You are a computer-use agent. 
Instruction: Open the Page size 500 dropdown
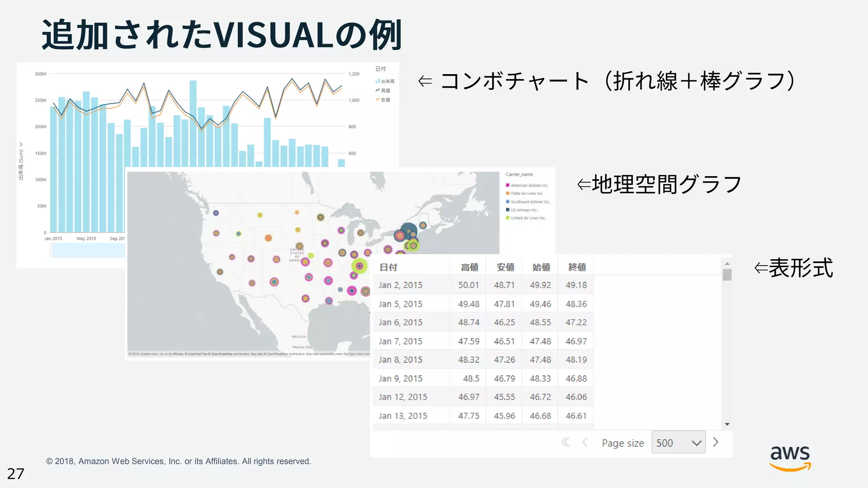tap(678, 443)
